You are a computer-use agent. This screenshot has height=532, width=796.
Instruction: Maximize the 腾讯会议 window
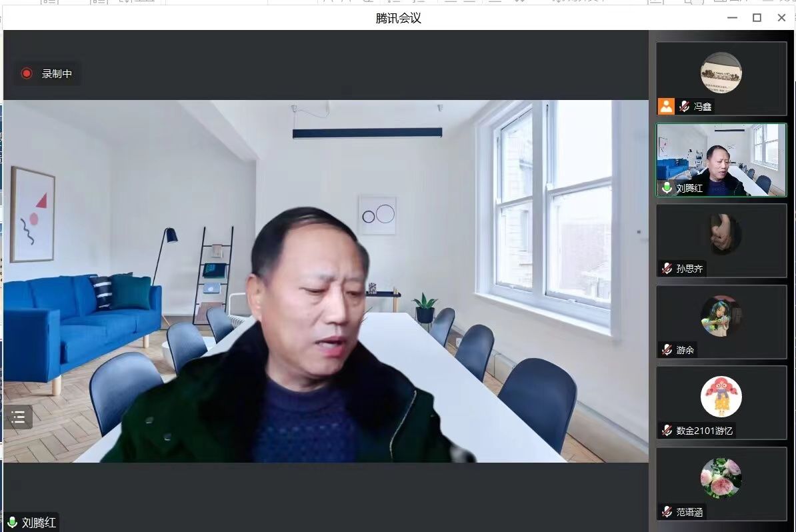point(757,18)
